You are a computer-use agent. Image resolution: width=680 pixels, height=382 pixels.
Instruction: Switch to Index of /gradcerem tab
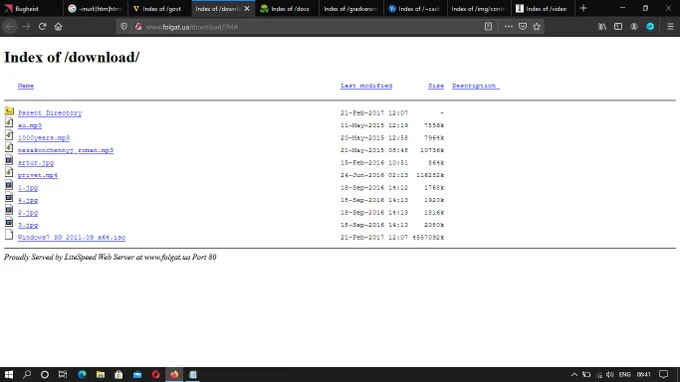(x=351, y=8)
